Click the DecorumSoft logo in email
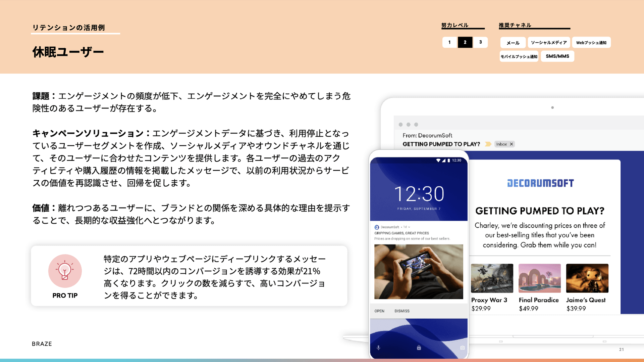The width and height of the screenshot is (644, 362). point(540,183)
